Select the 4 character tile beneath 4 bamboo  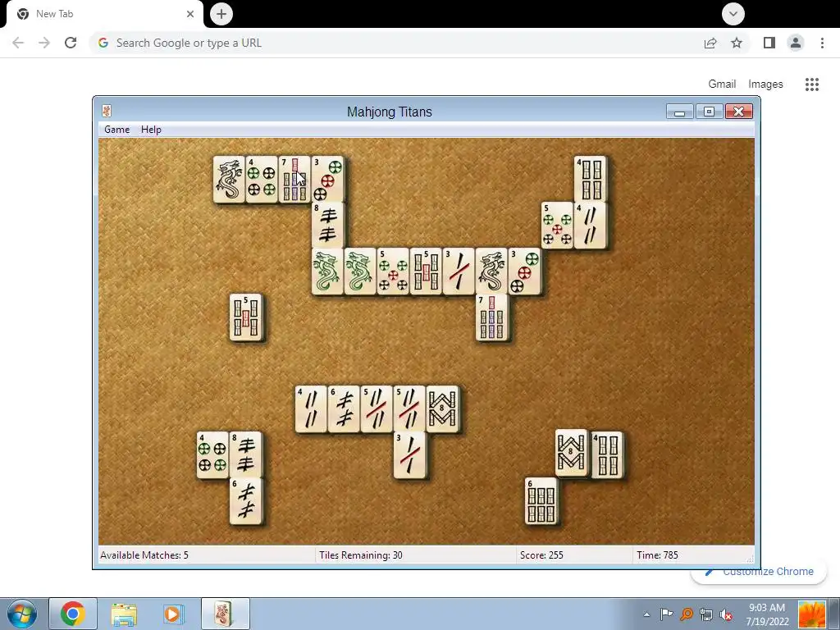(590, 225)
